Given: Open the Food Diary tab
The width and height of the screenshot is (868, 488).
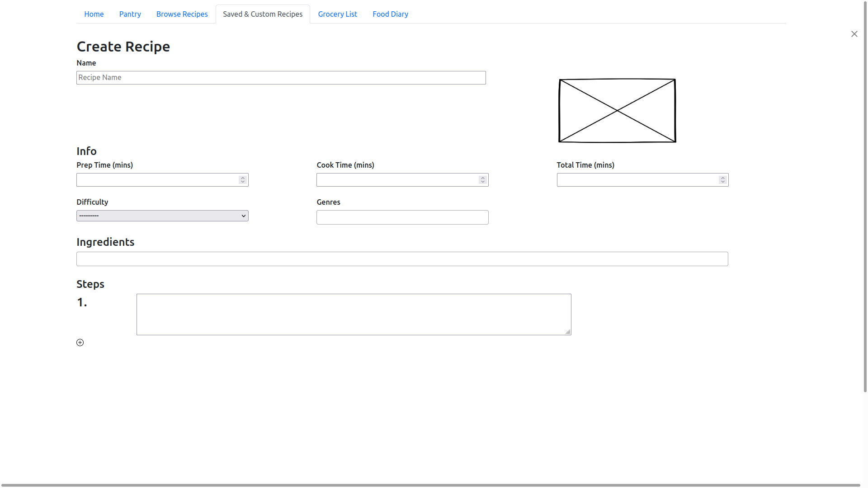Looking at the screenshot, I should point(391,14).
